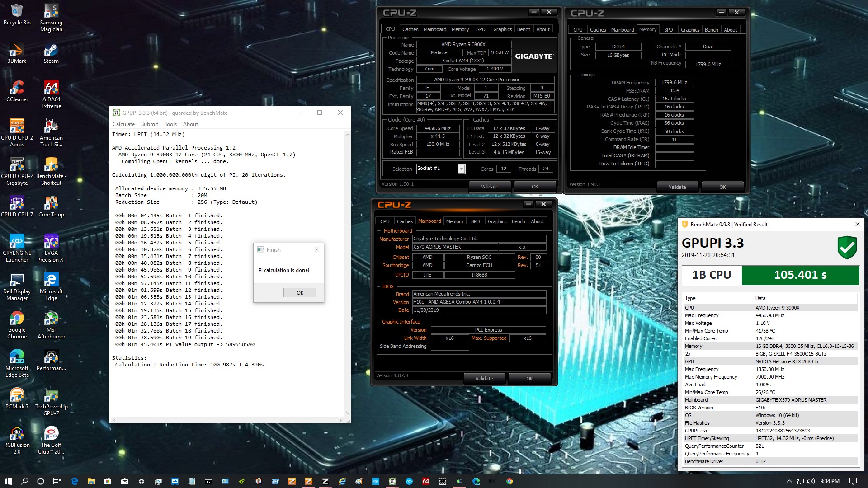Select The Golf Club desktop icon
868x488 pixels.
point(51,441)
